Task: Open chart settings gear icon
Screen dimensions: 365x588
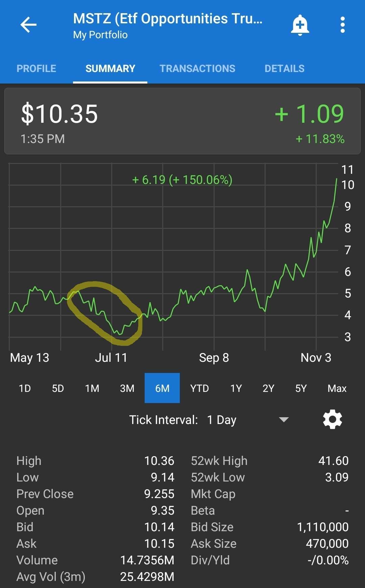Action: coord(333,420)
